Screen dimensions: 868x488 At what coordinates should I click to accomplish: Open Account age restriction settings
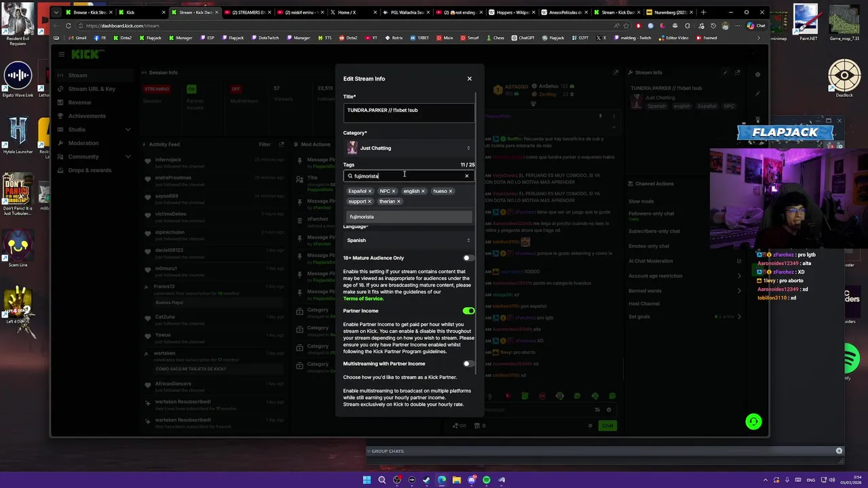coord(684,276)
